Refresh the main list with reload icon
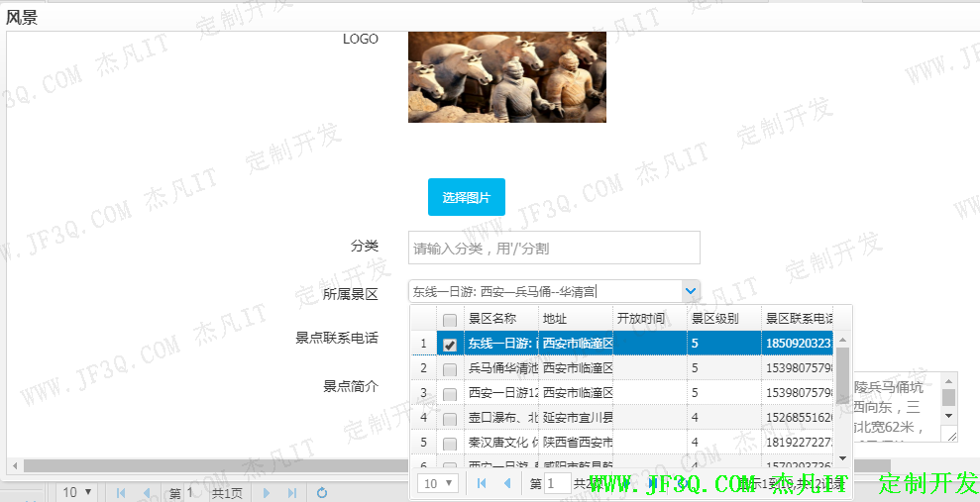 [x=322, y=492]
